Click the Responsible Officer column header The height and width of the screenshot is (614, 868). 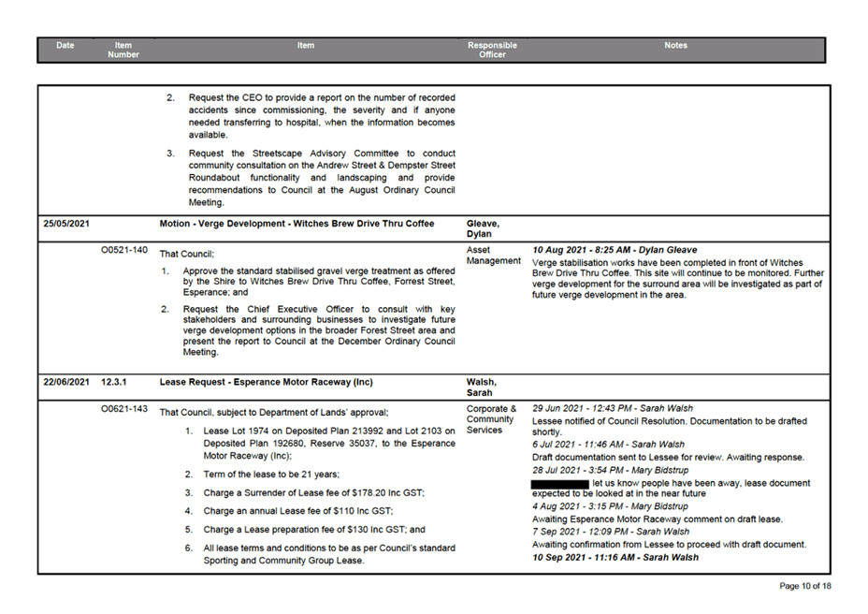click(492, 50)
